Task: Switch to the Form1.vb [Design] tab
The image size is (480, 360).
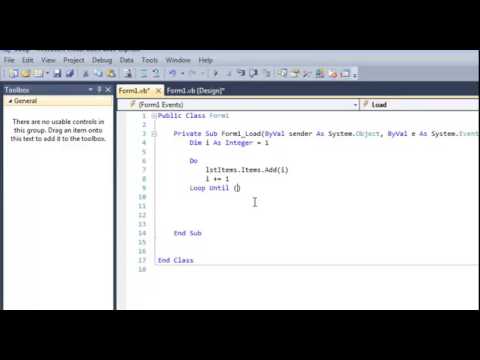Action: pos(196,91)
